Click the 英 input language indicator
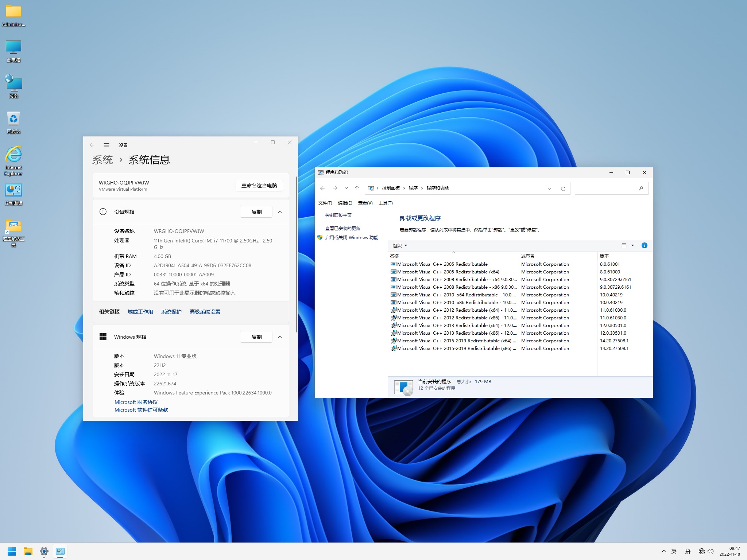This screenshot has height=560, width=747. [674, 551]
